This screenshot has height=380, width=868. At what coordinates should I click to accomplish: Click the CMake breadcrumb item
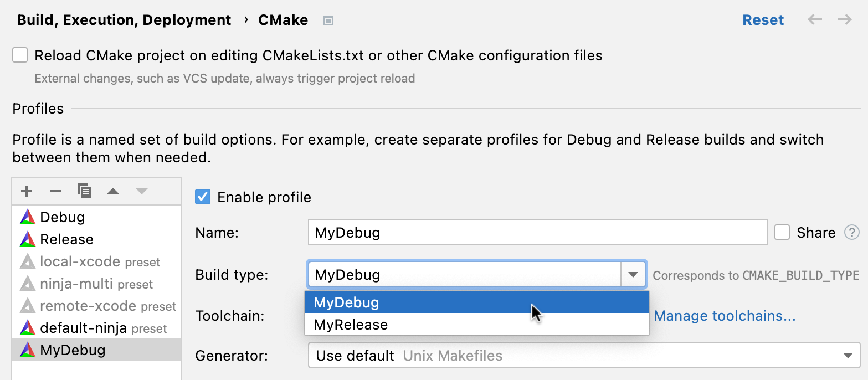pyautogui.click(x=283, y=19)
